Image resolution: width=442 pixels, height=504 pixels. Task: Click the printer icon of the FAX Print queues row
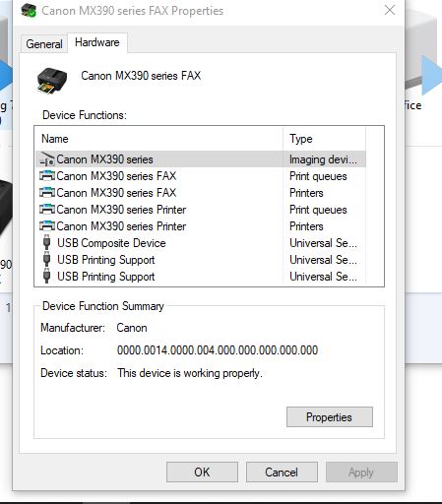pos(47,176)
